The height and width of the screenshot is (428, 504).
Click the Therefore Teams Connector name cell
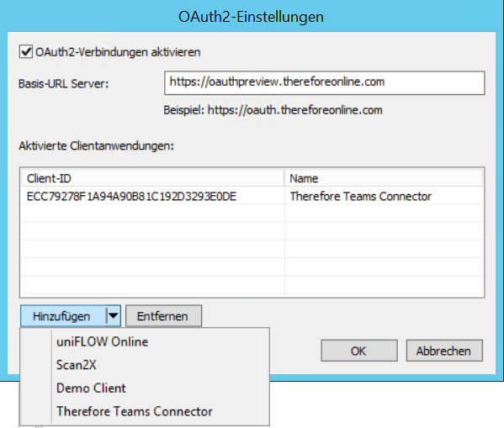point(361,196)
